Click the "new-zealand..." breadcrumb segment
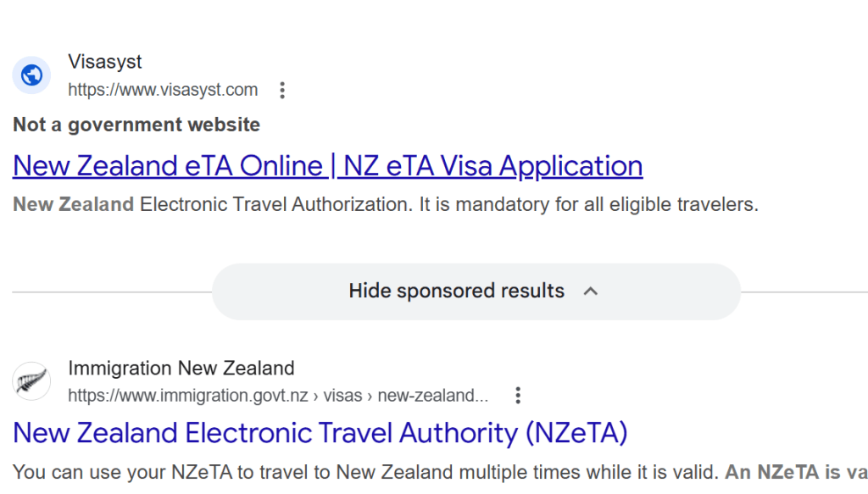This screenshot has height=494, width=868. click(433, 396)
